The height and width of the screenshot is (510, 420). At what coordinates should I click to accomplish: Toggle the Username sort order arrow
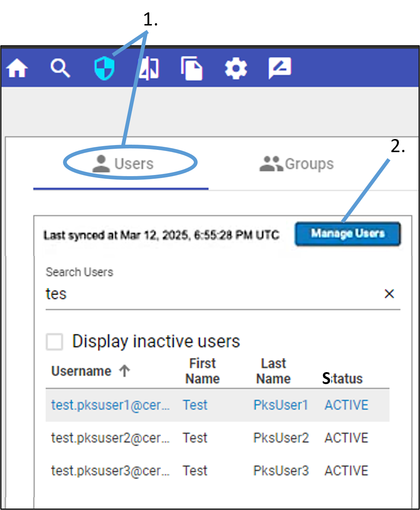124,371
